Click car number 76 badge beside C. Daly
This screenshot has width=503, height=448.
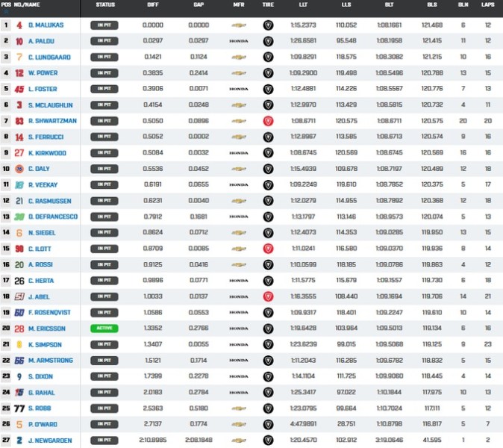pyautogui.click(x=19, y=169)
